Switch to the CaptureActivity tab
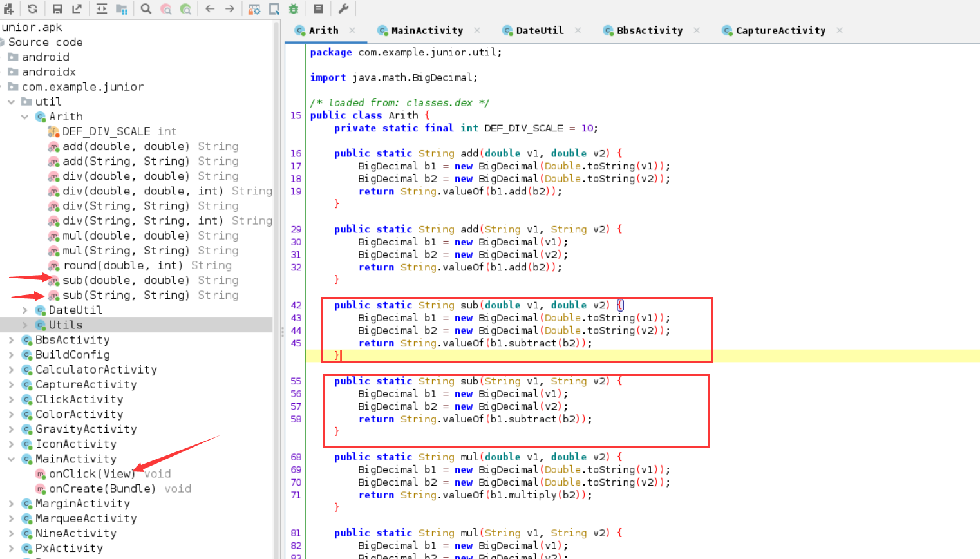Screen dimensions: 980x559 [780, 30]
